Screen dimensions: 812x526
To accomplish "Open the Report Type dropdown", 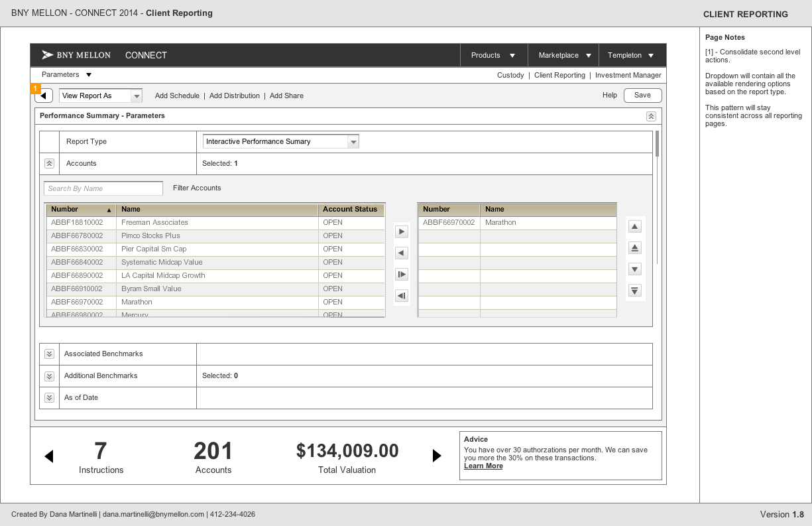I will pos(281,141).
